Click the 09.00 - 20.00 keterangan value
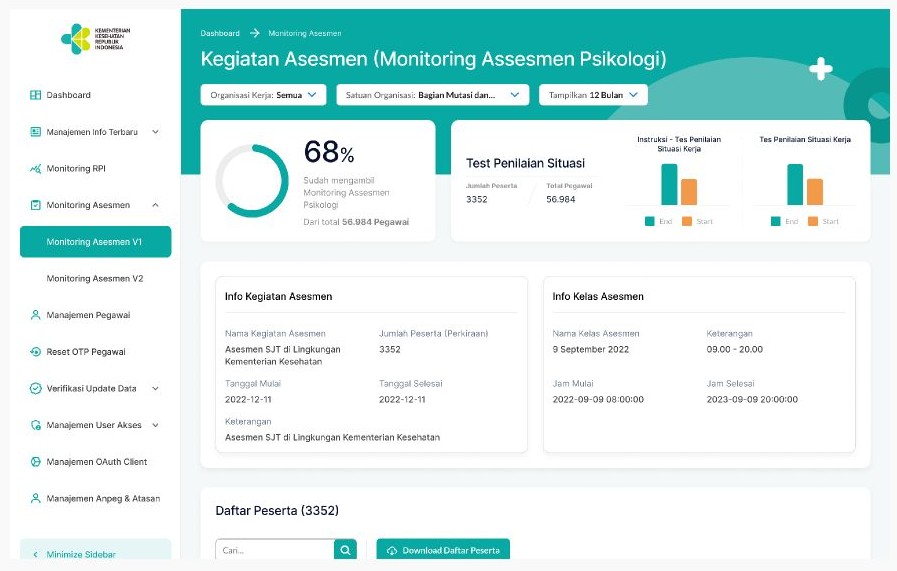 pos(735,349)
